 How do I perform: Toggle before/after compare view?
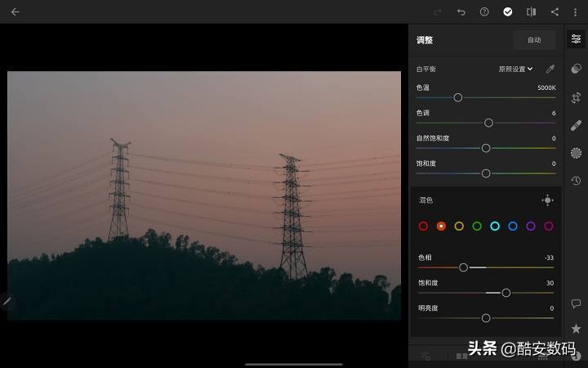(x=531, y=11)
